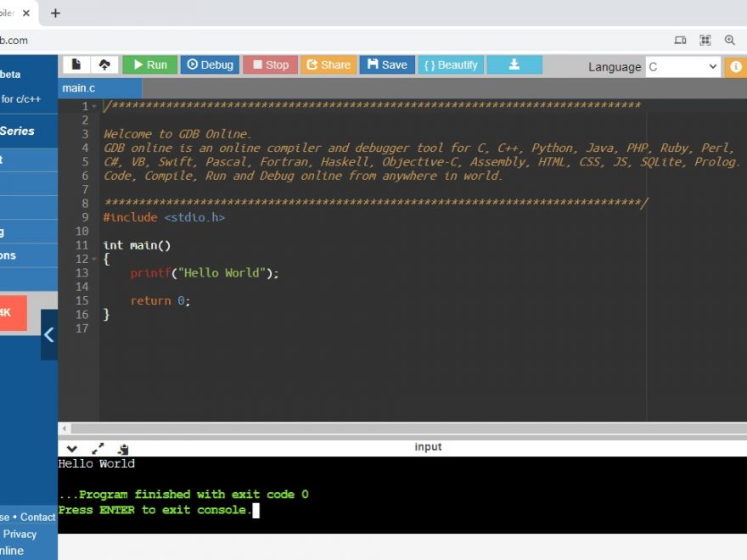Open the browser zoom magnifier icon

(x=729, y=40)
